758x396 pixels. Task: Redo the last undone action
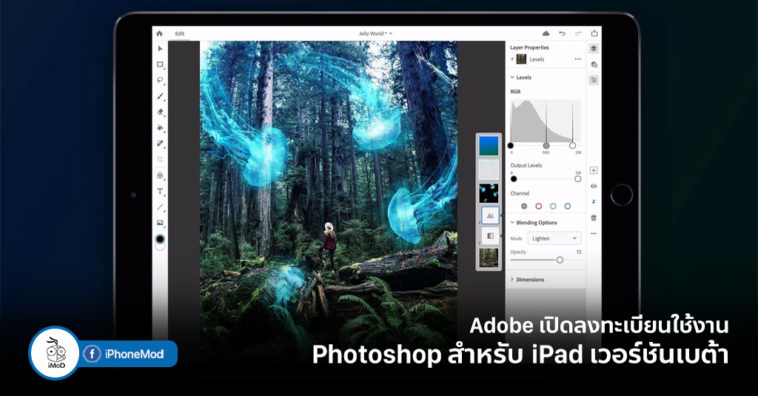[578, 33]
